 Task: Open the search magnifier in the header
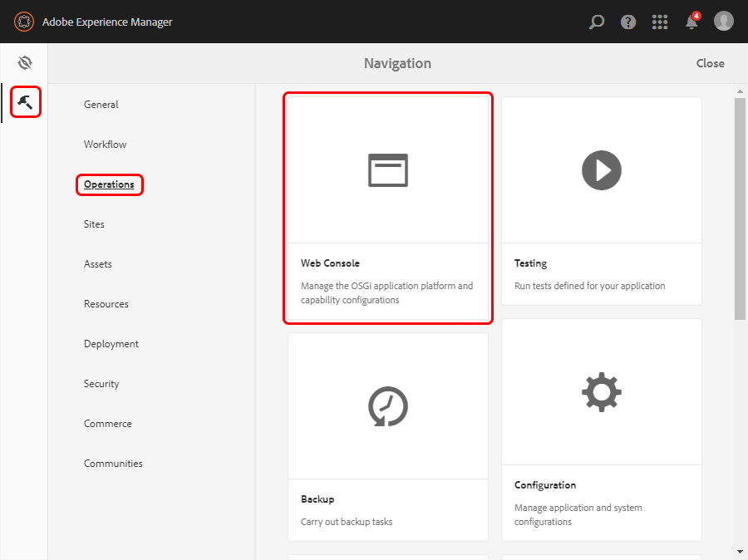596,22
